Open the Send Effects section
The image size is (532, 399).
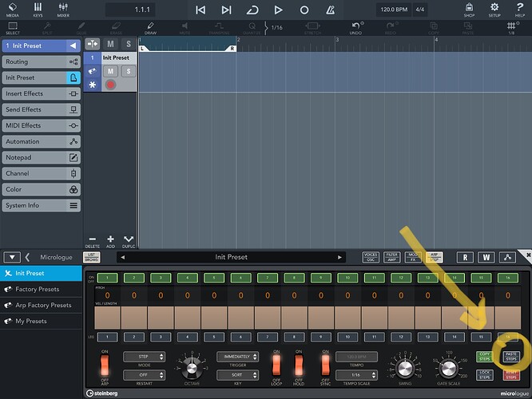pyautogui.click(x=41, y=109)
